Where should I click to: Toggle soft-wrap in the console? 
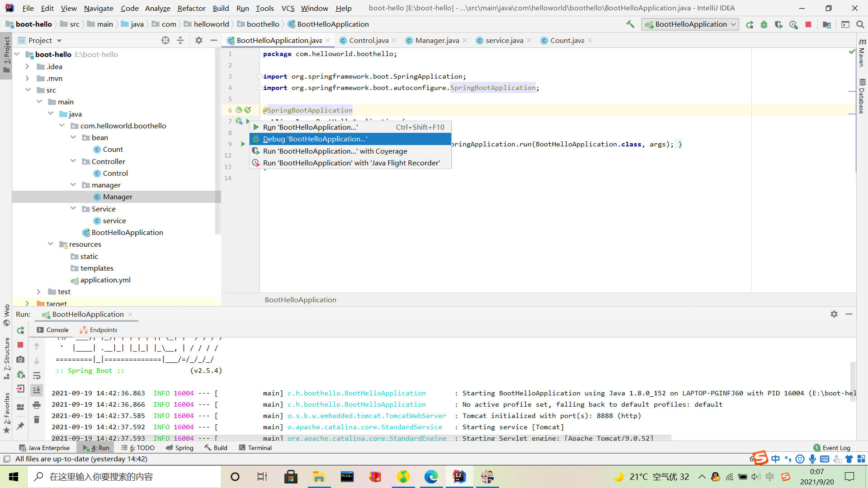pos(37,375)
